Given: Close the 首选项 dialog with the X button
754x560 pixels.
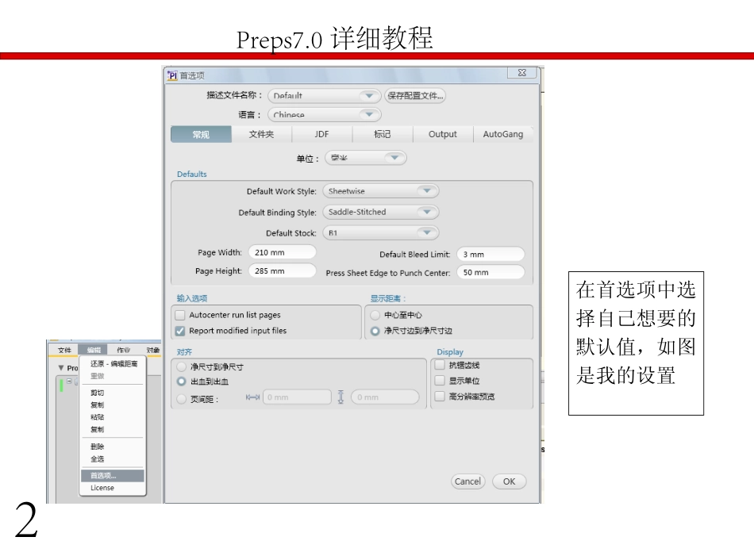Looking at the screenshot, I should [x=521, y=73].
